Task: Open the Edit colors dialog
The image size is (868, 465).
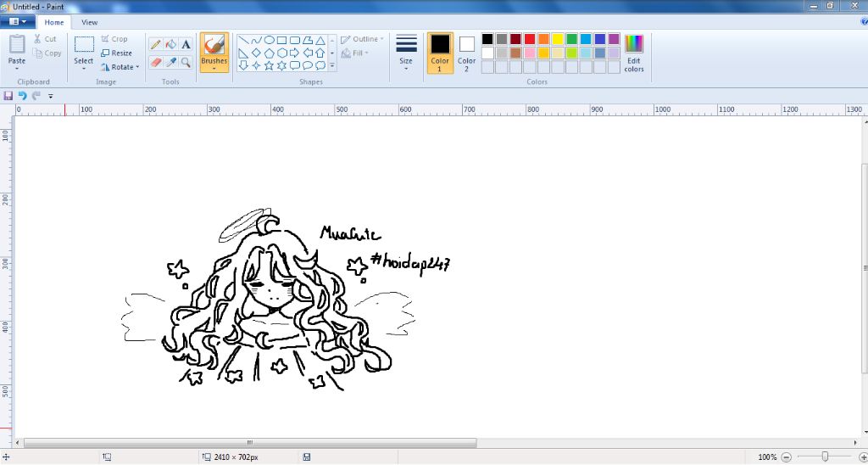Action: coord(634,53)
